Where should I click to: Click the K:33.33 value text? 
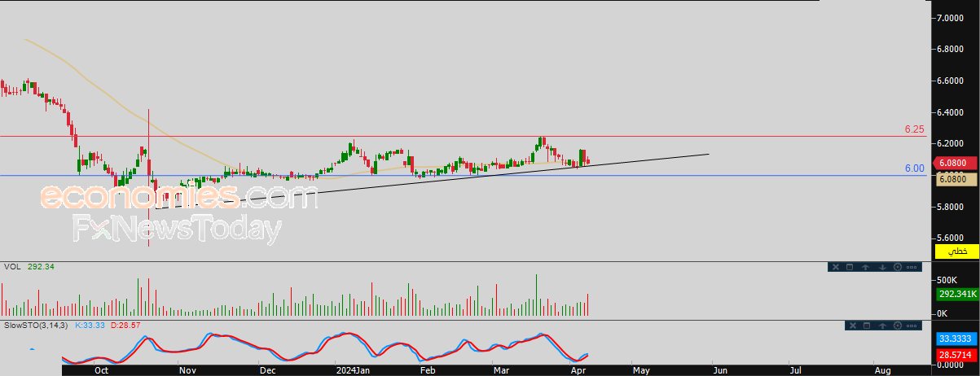tap(91, 326)
